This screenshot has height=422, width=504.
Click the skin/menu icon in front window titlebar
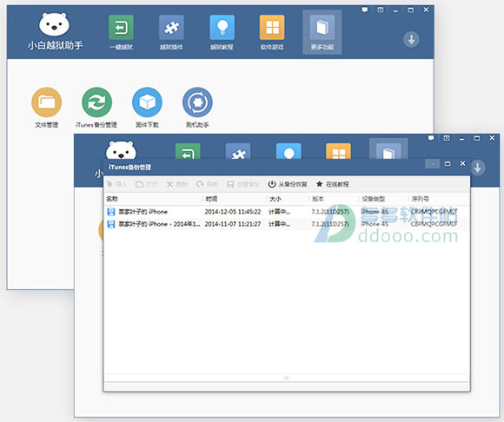(447, 138)
